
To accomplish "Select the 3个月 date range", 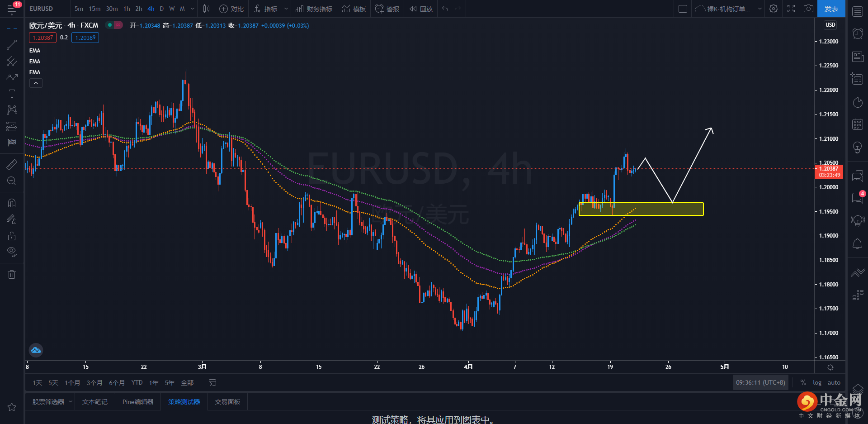I will (x=94, y=383).
